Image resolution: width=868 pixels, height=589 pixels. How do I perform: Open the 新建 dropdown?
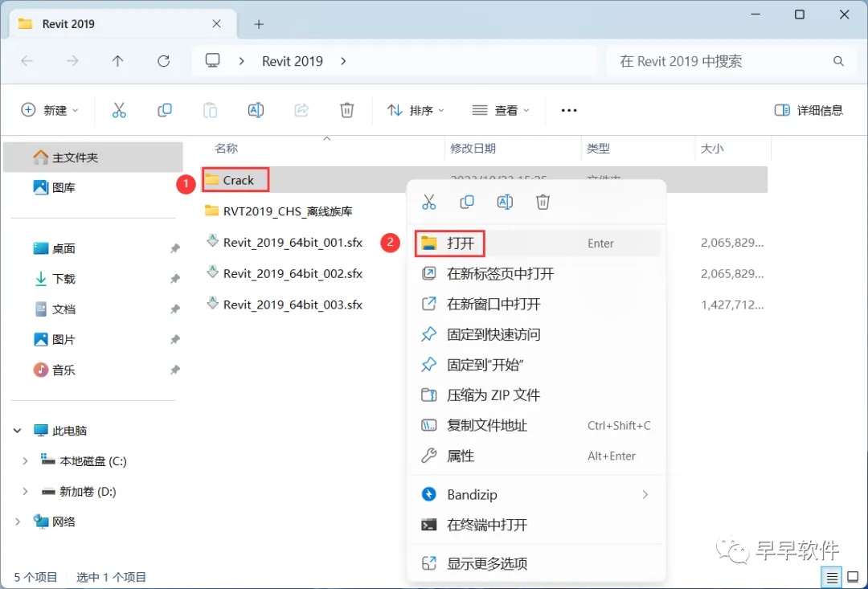(x=50, y=110)
